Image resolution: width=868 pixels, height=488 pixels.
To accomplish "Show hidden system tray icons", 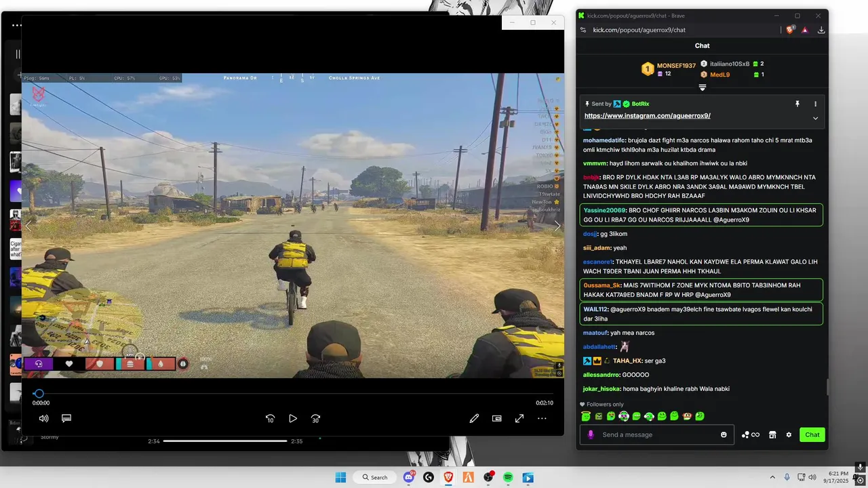I will click(772, 477).
